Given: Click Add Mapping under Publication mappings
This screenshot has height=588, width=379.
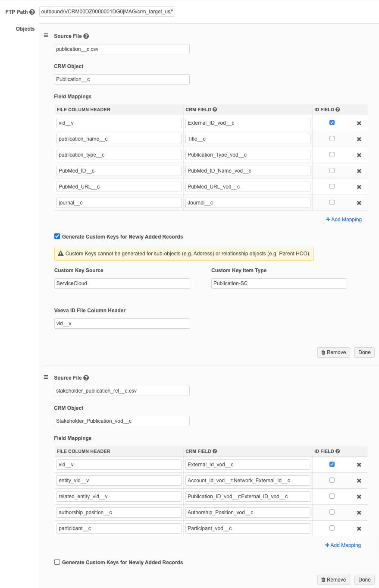Looking at the screenshot, I should pyautogui.click(x=344, y=220).
